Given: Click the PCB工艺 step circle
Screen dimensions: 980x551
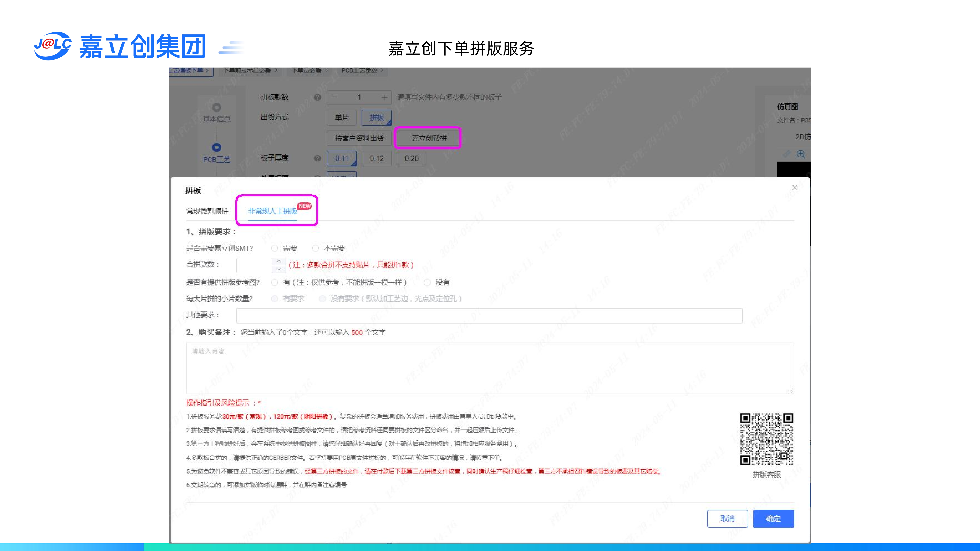Looking at the screenshot, I should [x=216, y=147].
